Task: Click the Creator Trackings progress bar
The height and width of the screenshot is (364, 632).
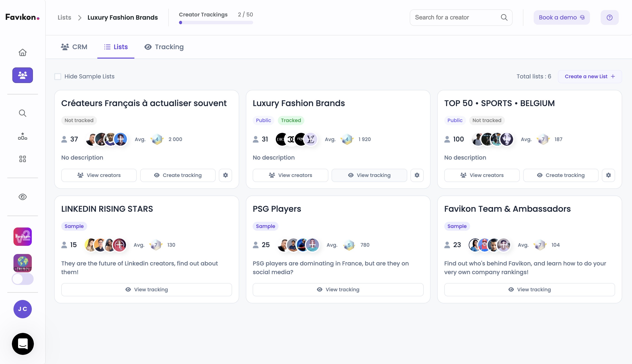Action: tap(216, 22)
